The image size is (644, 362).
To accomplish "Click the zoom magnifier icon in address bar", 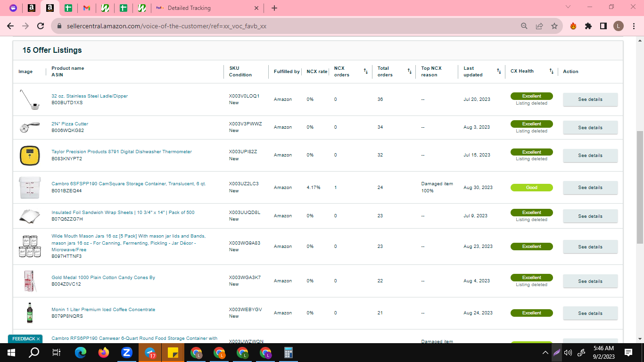I will click(x=524, y=26).
